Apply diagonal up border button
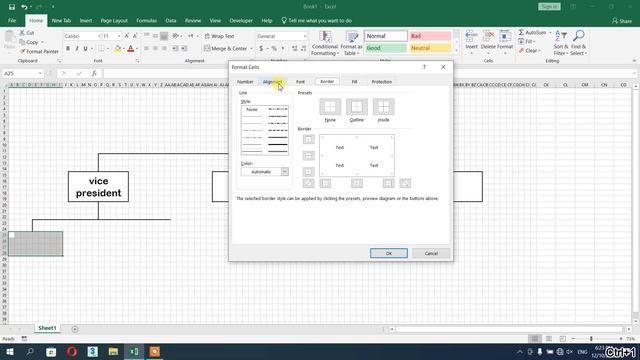This screenshot has width=640, height=360. point(309,183)
